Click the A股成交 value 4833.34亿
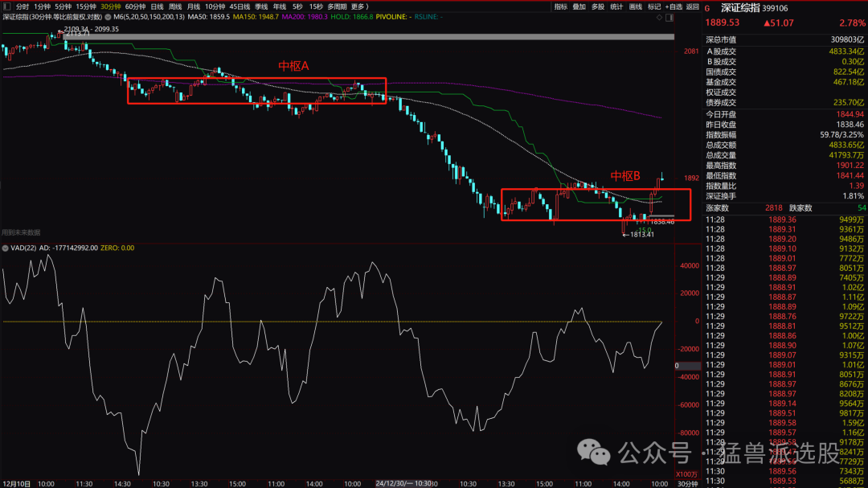The image size is (868, 488). (x=846, y=51)
